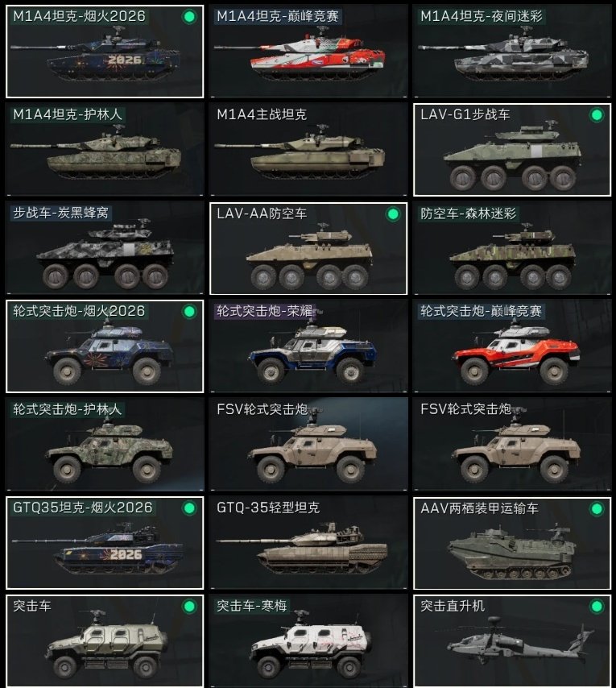
Task: Choose the GTQ-35轻型坦克 default card
Action: point(308,543)
